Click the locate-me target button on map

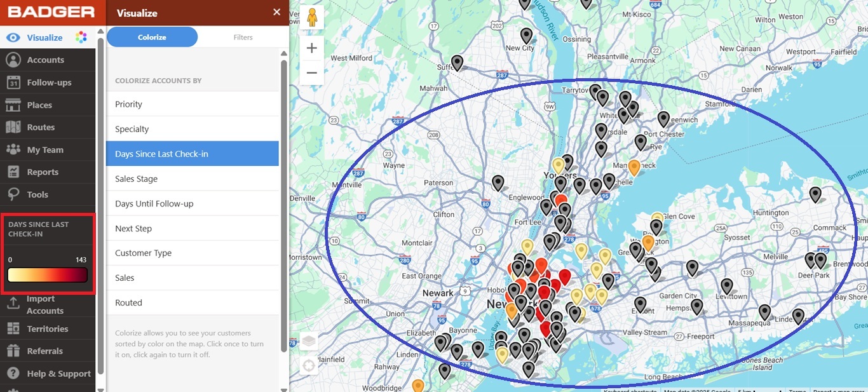[x=309, y=366]
